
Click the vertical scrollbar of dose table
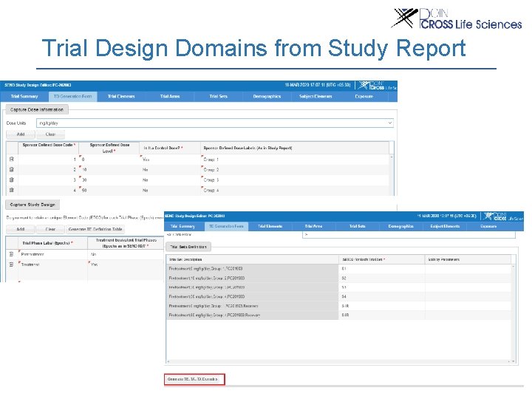pyautogui.click(x=392, y=174)
